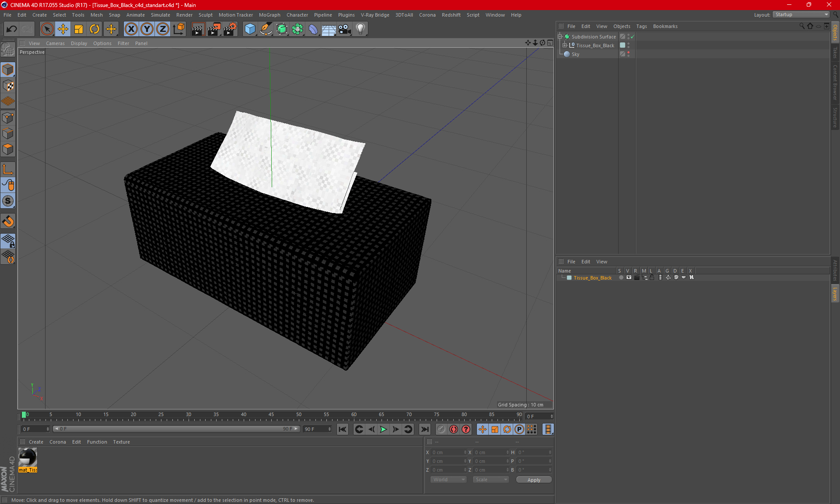The image size is (840, 504).
Task: Open the Render to Picture Viewer icon
Action: [214, 29]
